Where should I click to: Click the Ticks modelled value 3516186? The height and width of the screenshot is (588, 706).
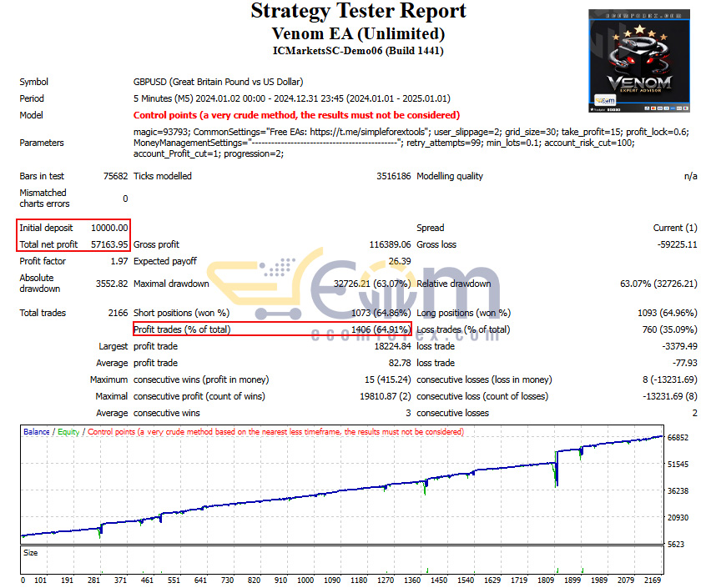tap(394, 176)
